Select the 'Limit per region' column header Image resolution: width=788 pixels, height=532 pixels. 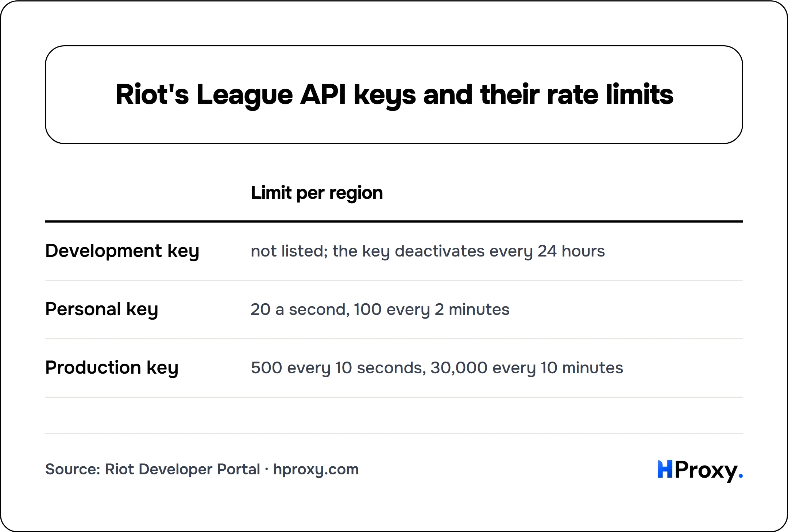pyautogui.click(x=317, y=193)
